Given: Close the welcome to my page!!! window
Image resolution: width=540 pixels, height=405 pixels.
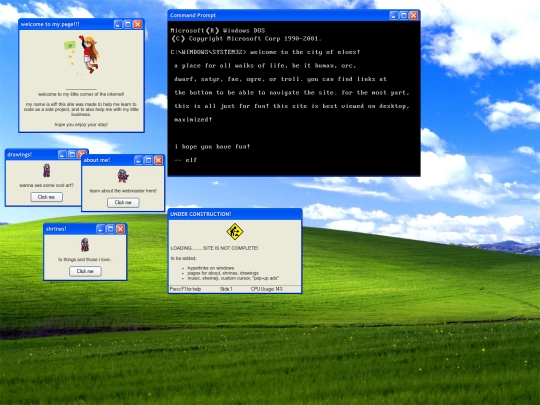Looking at the screenshot, I should tap(137, 24).
